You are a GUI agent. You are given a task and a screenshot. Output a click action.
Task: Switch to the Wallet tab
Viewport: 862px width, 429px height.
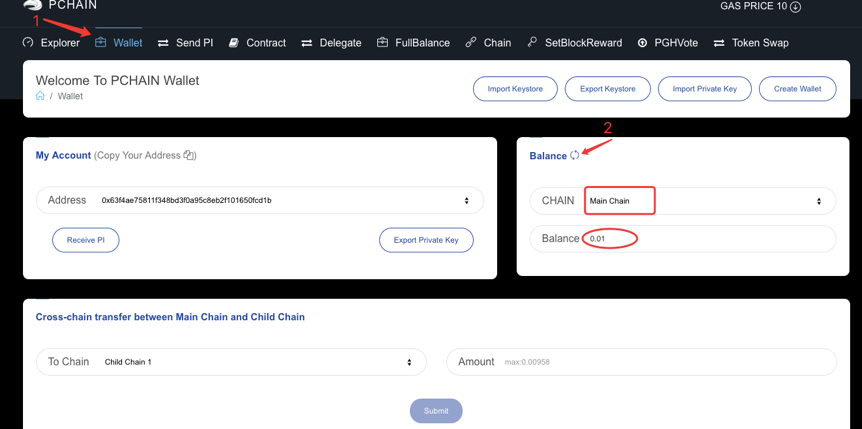(119, 42)
